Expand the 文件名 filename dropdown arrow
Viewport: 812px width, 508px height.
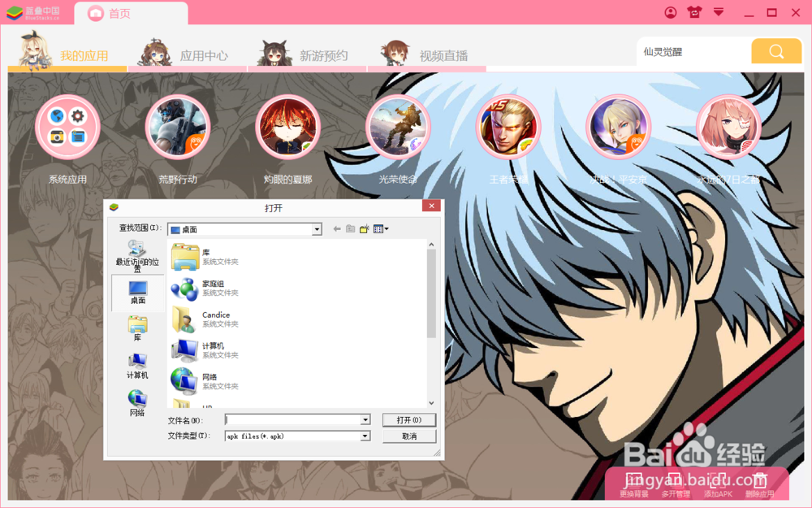pos(365,419)
